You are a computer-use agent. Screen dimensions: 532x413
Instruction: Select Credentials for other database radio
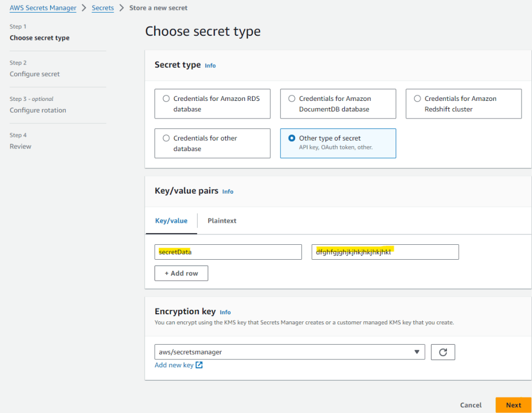[166, 138]
